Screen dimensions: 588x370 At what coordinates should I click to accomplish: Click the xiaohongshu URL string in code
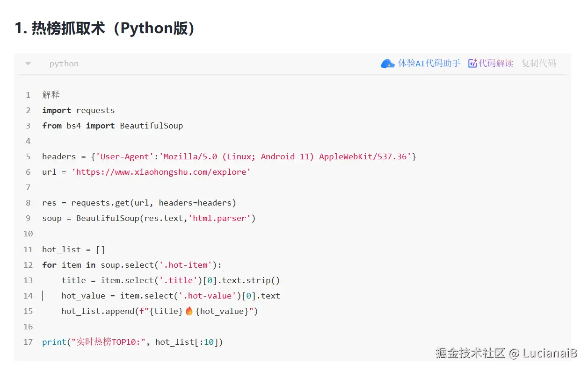[161, 172]
